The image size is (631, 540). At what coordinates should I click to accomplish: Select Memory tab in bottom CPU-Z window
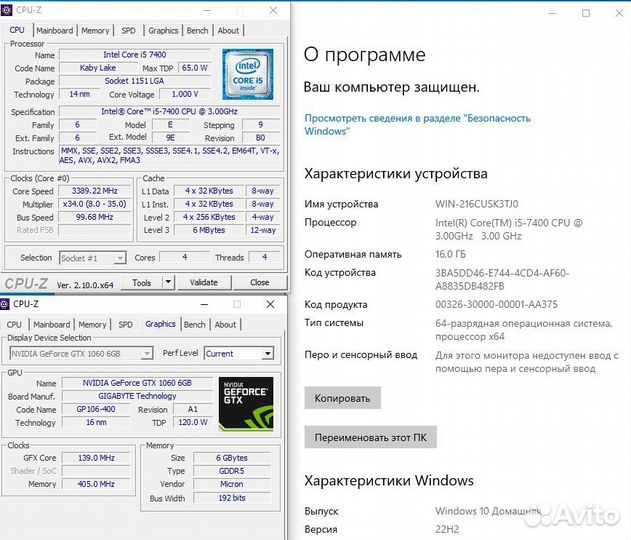pyautogui.click(x=92, y=324)
